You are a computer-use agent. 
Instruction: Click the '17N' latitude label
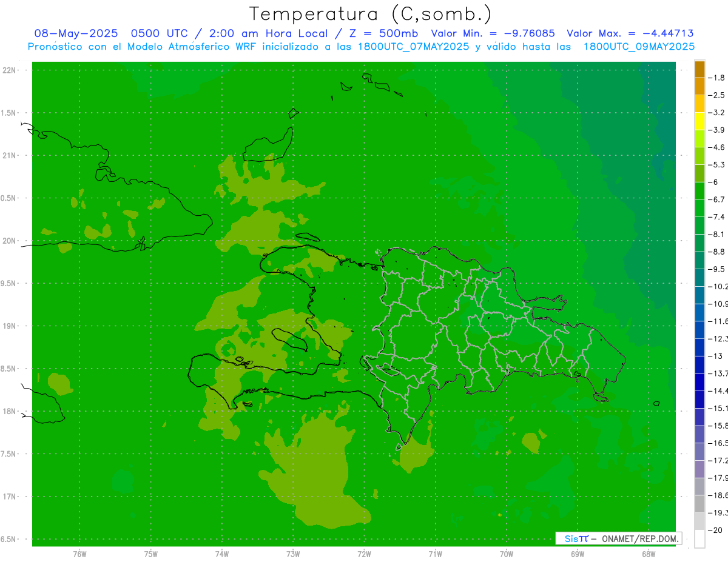click(10, 497)
